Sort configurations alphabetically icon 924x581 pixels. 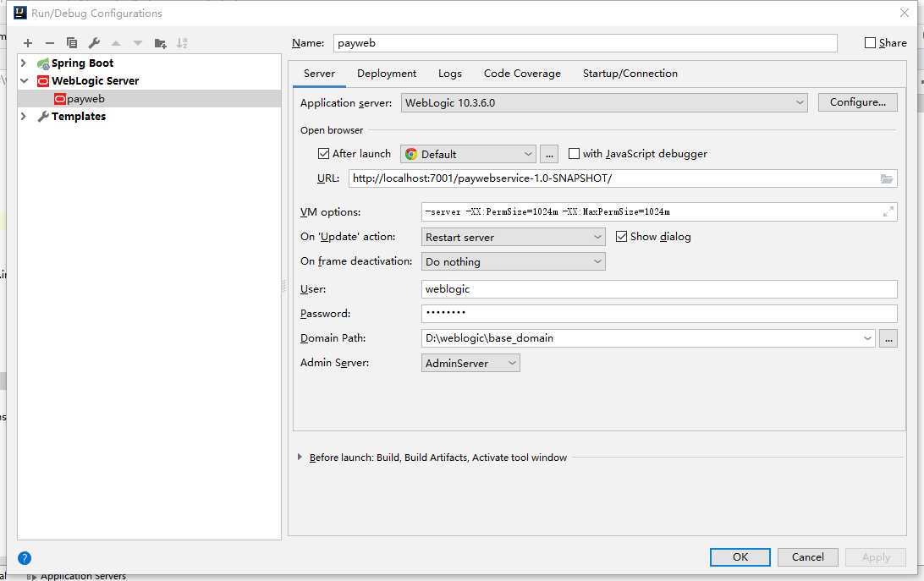182,43
